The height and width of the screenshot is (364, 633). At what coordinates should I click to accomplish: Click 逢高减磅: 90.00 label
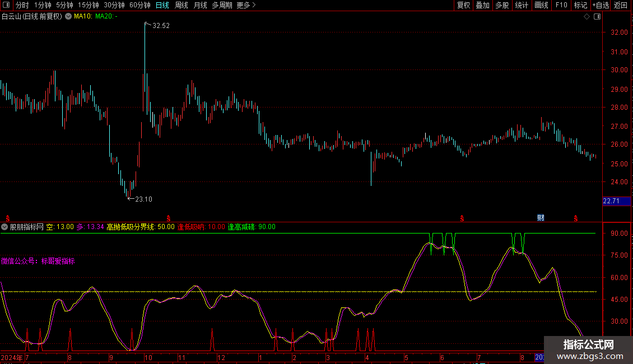coord(252,227)
